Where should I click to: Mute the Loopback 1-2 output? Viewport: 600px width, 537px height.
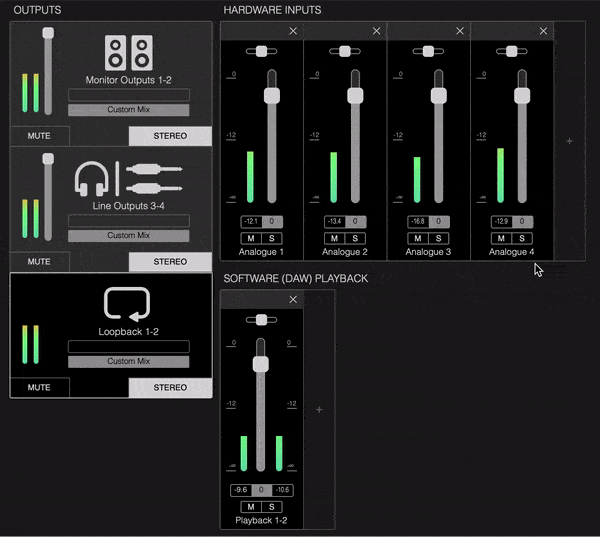point(39,387)
